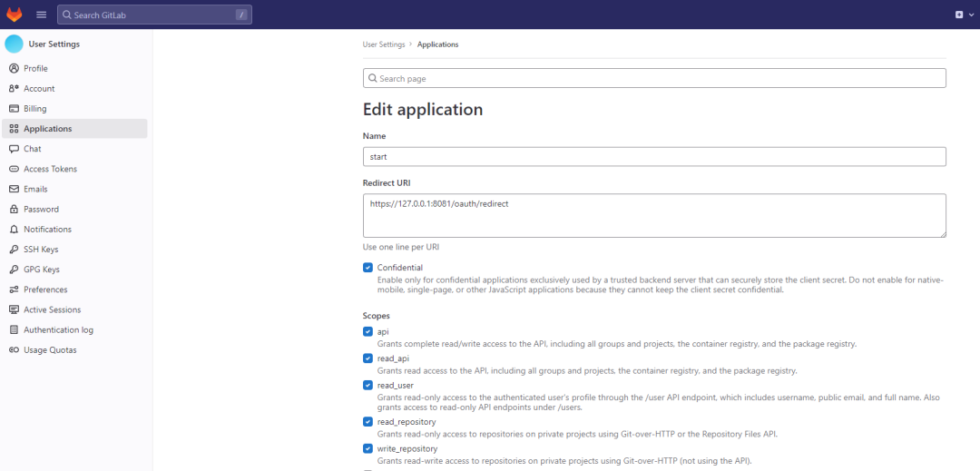Select Applications in sidebar
980x471 pixels.
click(x=75, y=129)
